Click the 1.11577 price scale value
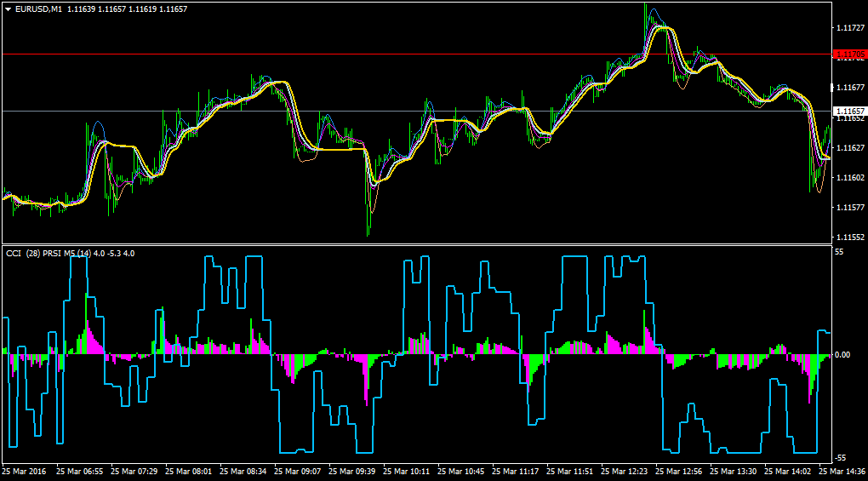This screenshot has width=868, height=481. pyautogui.click(x=850, y=208)
